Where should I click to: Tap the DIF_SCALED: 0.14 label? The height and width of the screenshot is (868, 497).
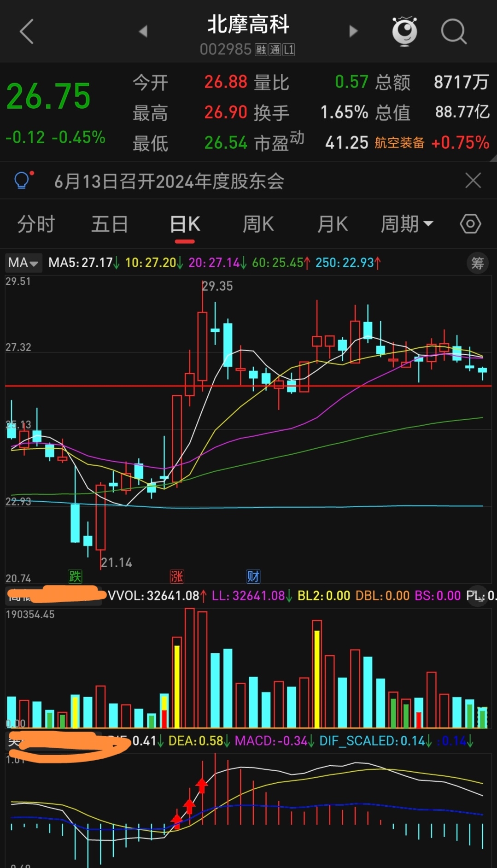coord(376,741)
